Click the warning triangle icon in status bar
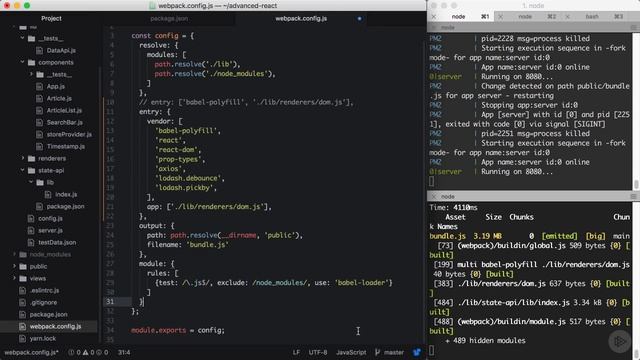640x360 pixels. point(85,352)
